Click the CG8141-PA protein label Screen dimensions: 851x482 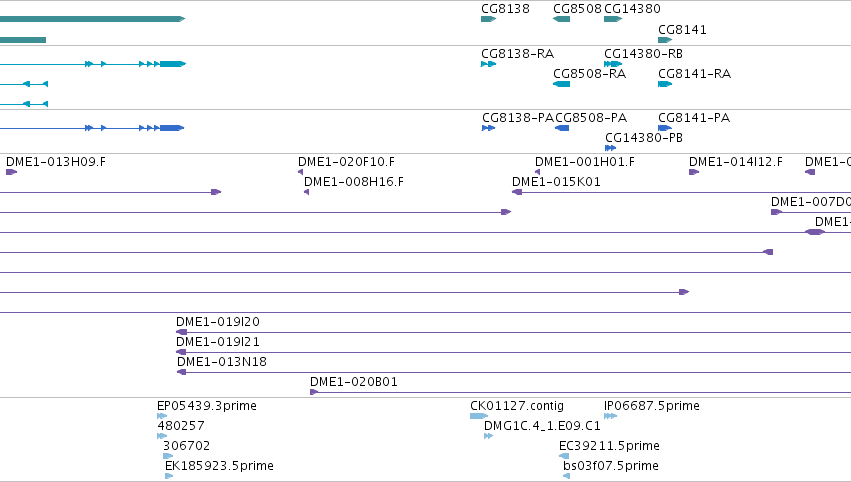pyautogui.click(x=694, y=118)
